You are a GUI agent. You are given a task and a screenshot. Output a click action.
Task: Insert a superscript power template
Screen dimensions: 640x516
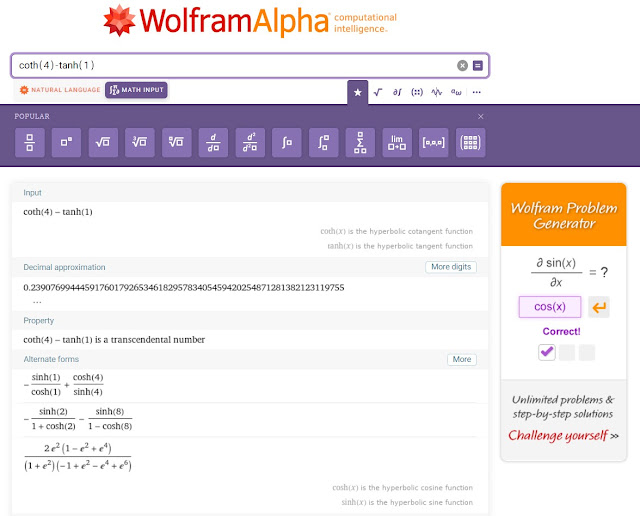pos(66,142)
